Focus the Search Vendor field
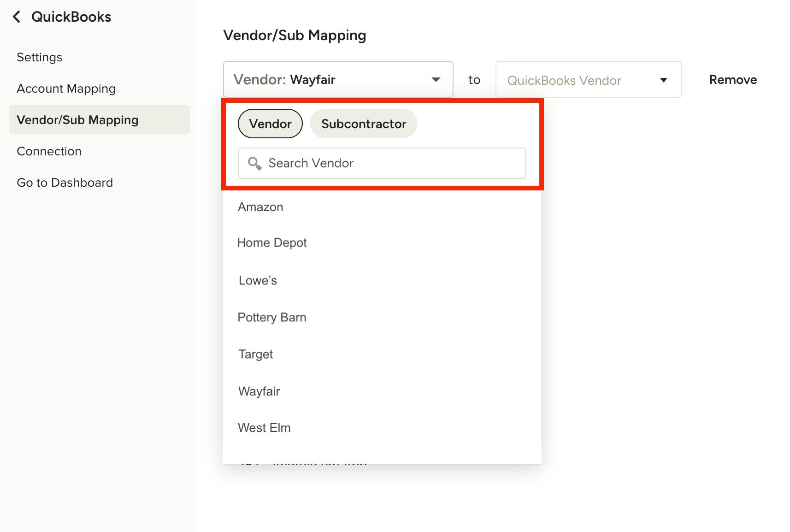The height and width of the screenshot is (532, 790). click(x=382, y=163)
